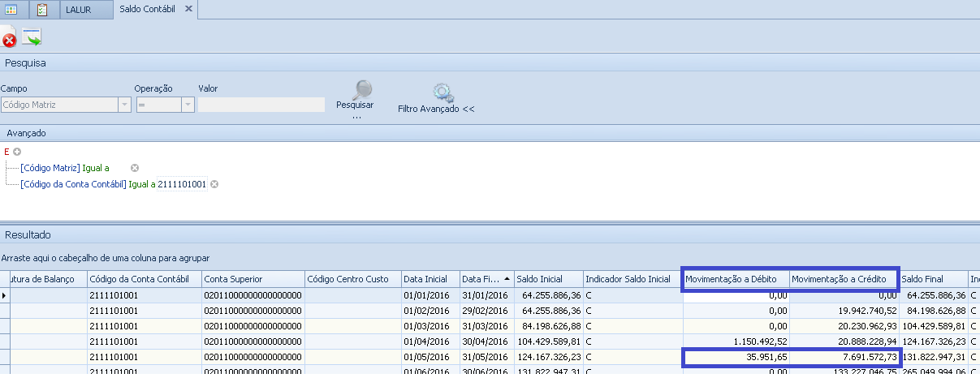Click the filter value 2111101001
This screenshot has height=378, width=980.
coord(183,184)
